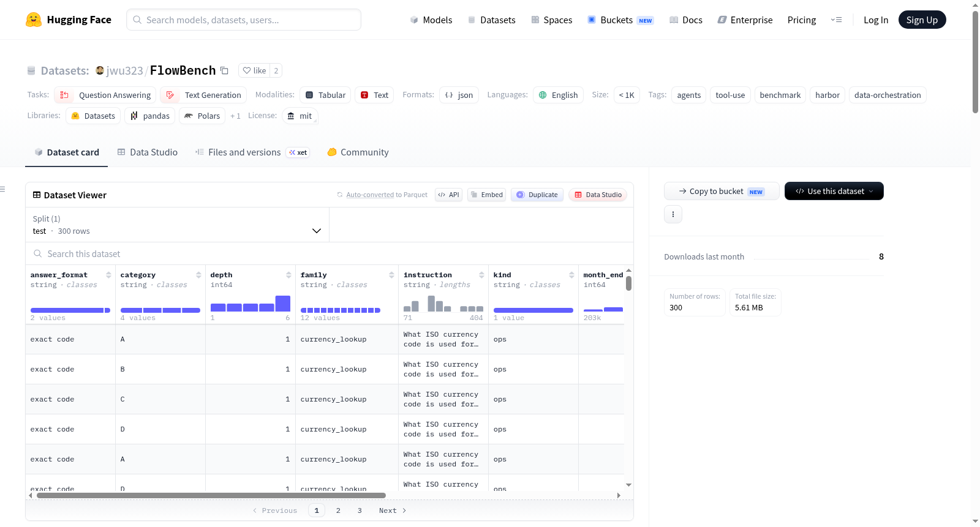980x527 pixels.
Task: Click the like heart button
Action: coord(255,70)
